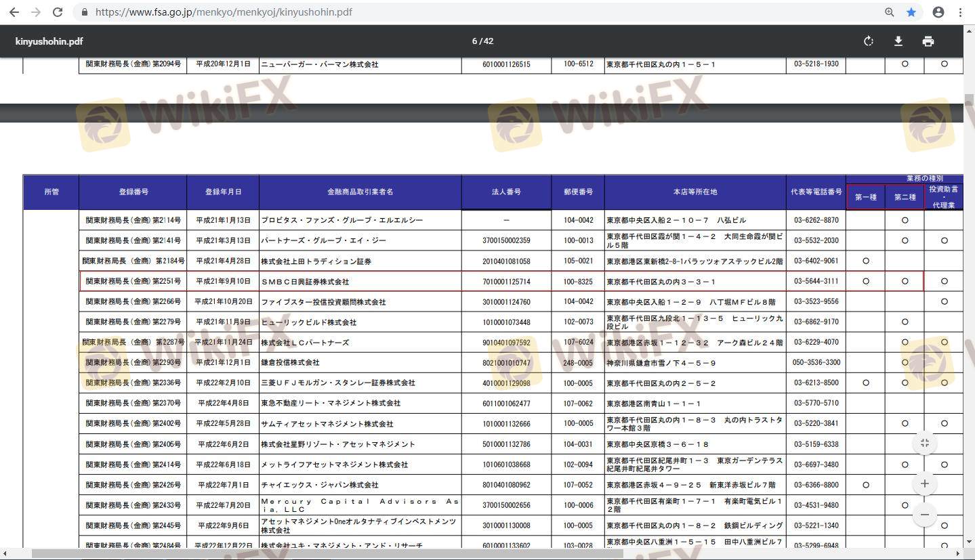This screenshot has width=975, height=560.
Task: Click the 郵便番号 column header
Action: pyautogui.click(x=578, y=192)
